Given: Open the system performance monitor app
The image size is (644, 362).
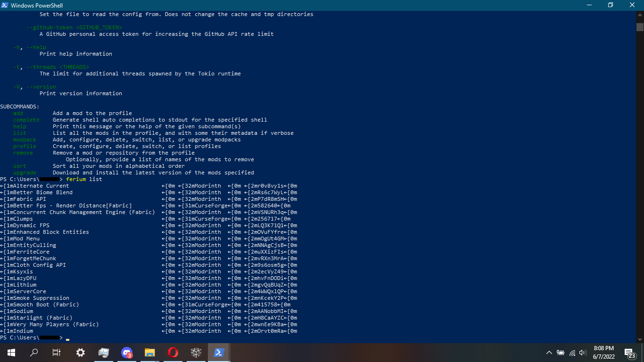Looking at the screenshot, I should [103, 352].
